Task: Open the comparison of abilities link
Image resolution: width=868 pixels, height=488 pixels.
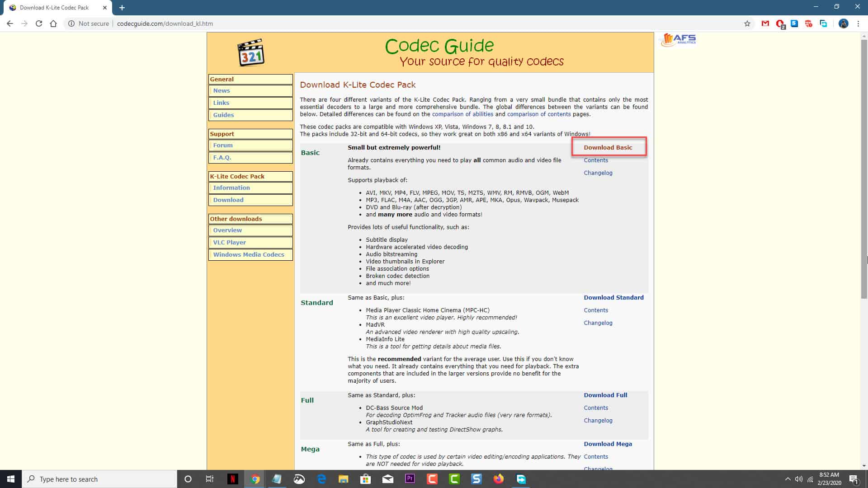Action: click(x=462, y=114)
